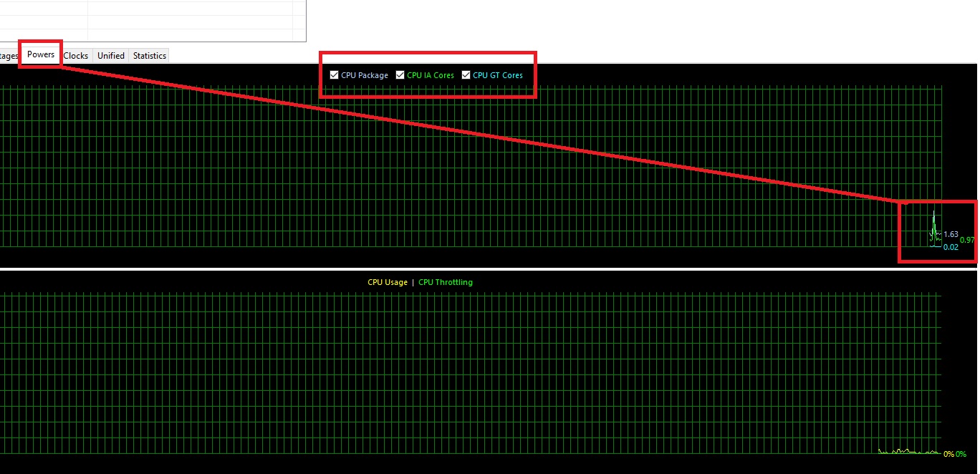This screenshot has width=980, height=474.
Task: Toggle the CPU IA Cores checkbox
Action: (400, 75)
